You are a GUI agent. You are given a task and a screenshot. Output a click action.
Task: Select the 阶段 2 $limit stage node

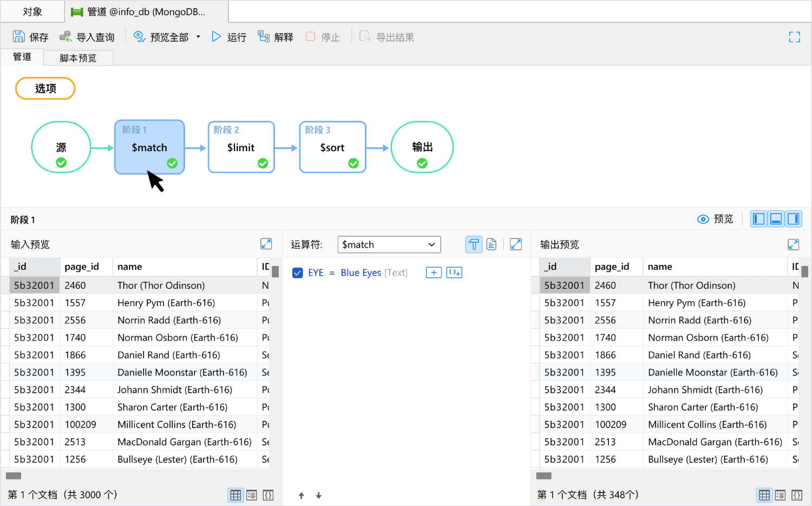coord(241,147)
